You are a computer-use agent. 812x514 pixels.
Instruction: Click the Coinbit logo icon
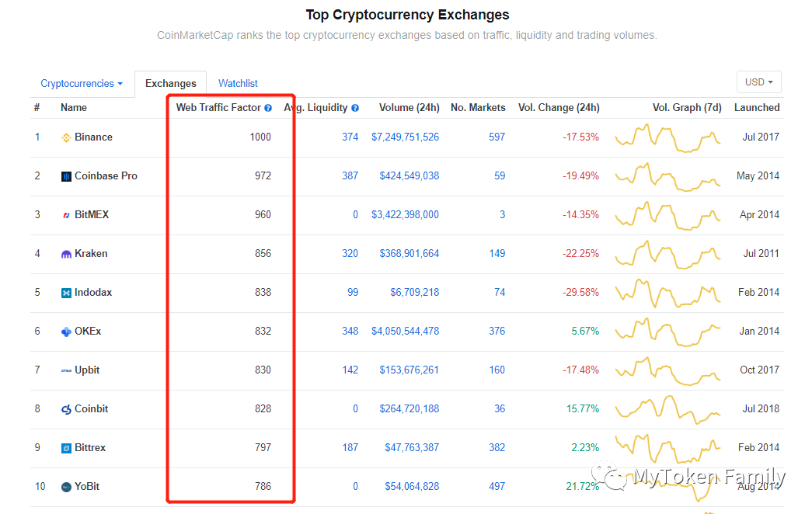66,409
